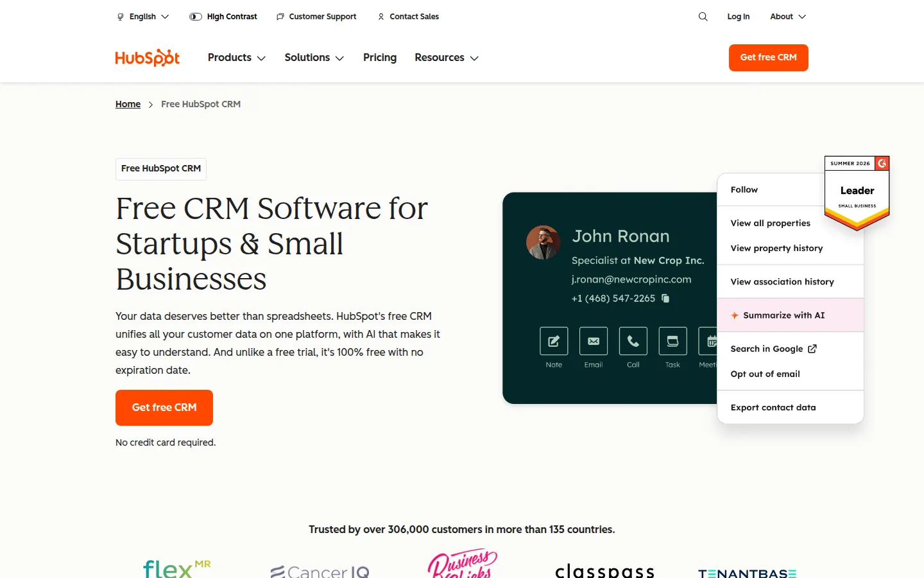Click the header Get free CRM button
This screenshot has height=578, width=924.
[769, 58]
